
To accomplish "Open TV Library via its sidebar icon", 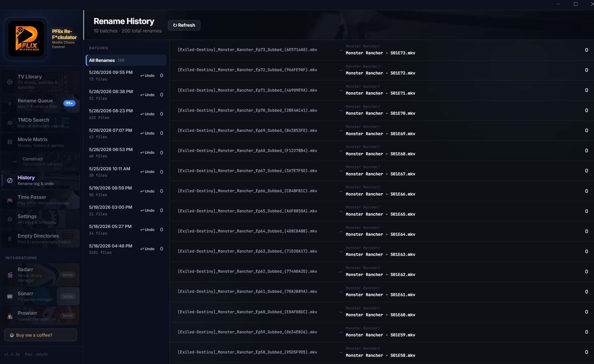I will pyautogui.click(x=10, y=82).
